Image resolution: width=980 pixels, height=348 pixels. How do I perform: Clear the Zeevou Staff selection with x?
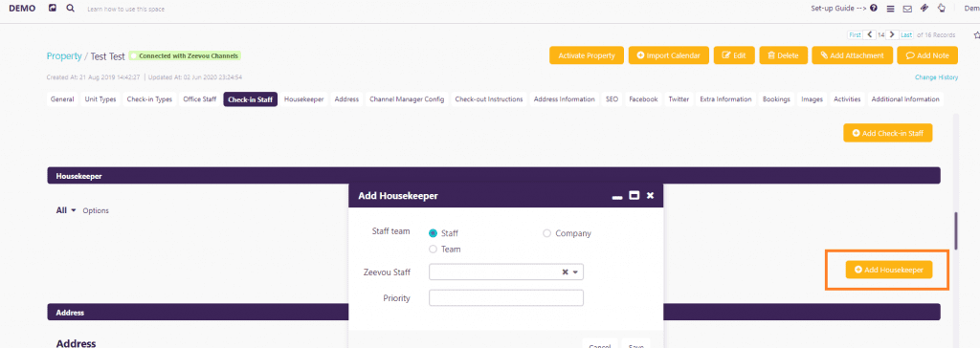tap(565, 272)
